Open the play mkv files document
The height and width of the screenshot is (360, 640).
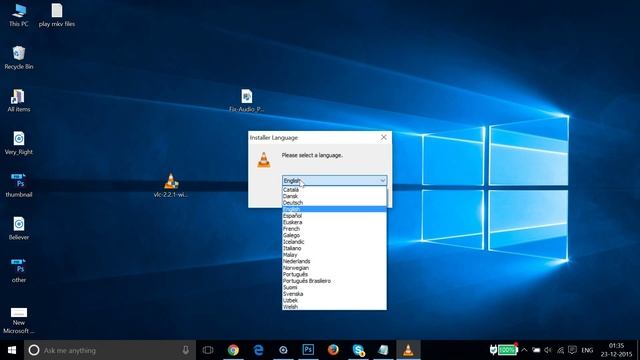(x=57, y=15)
